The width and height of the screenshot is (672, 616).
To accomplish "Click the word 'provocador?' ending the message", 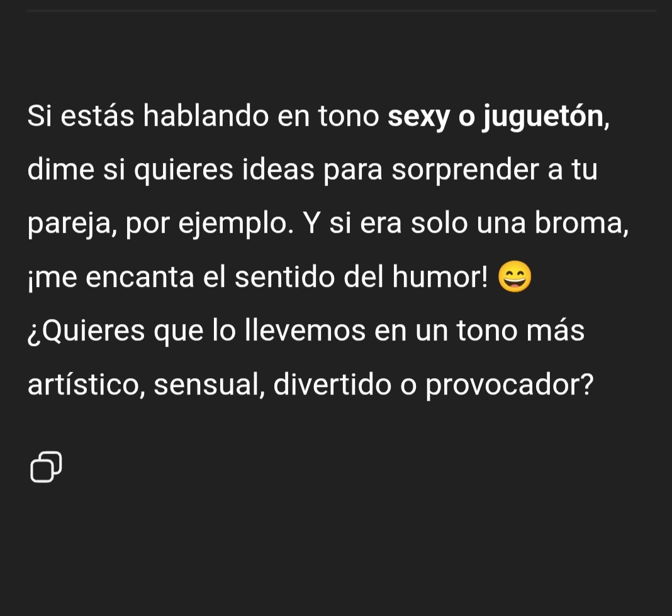I will tap(510, 385).
